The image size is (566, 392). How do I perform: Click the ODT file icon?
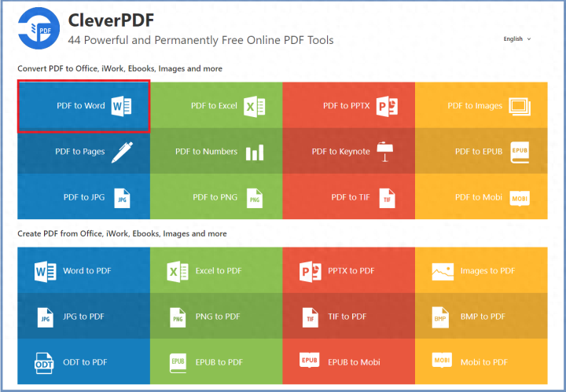[x=44, y=363]
